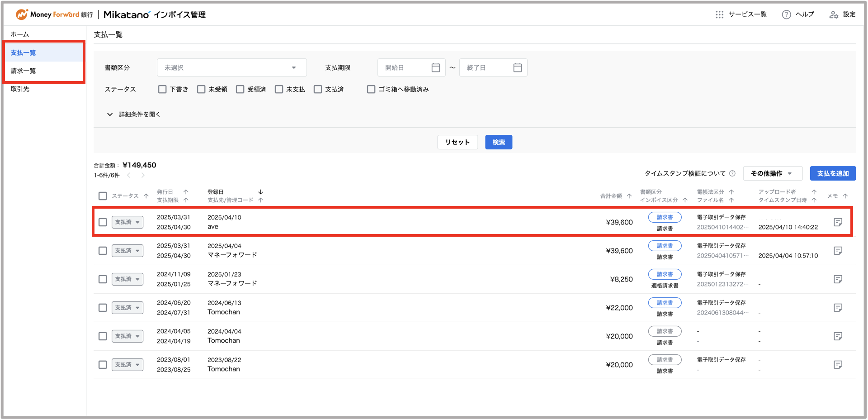Open 支払済 status dropdown for 2025/04/04 row
Screen dimensions: 868x420
pyautogui.click(x=127, y=251)
